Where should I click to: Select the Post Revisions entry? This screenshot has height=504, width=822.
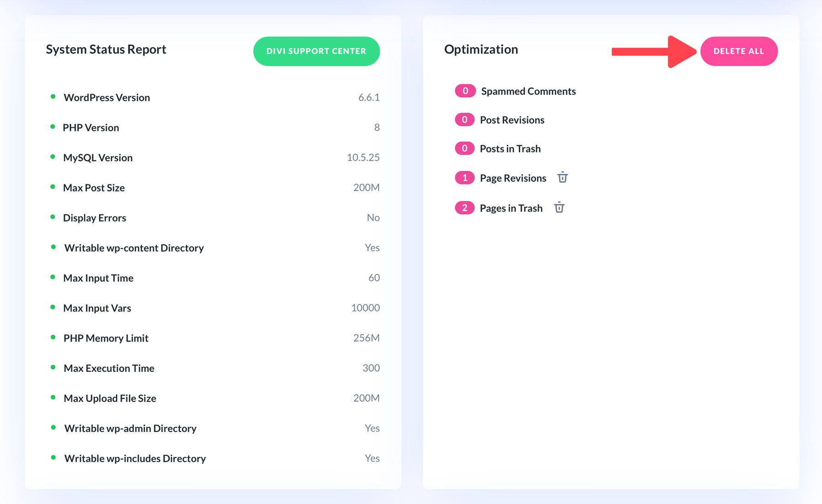512,120
